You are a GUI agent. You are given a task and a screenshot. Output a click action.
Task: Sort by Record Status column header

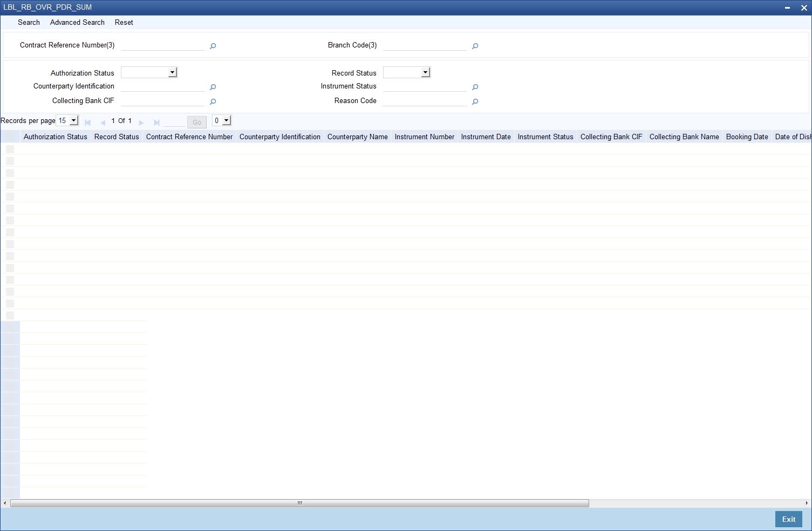click(117, 137)
